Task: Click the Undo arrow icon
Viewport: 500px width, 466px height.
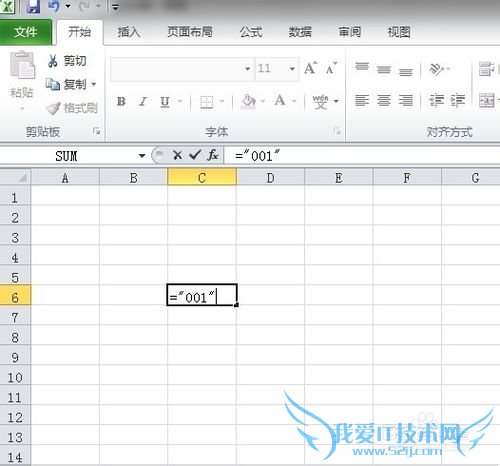Action: tap(54, 6)
